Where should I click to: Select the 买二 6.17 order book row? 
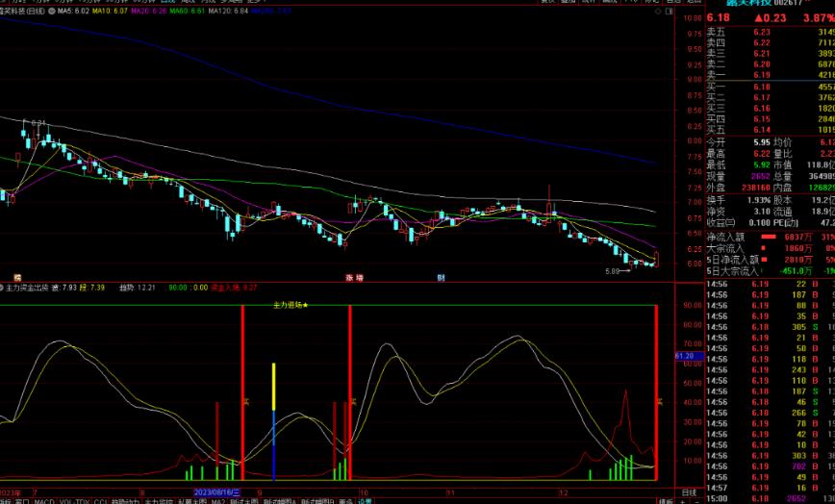[770, 97]
